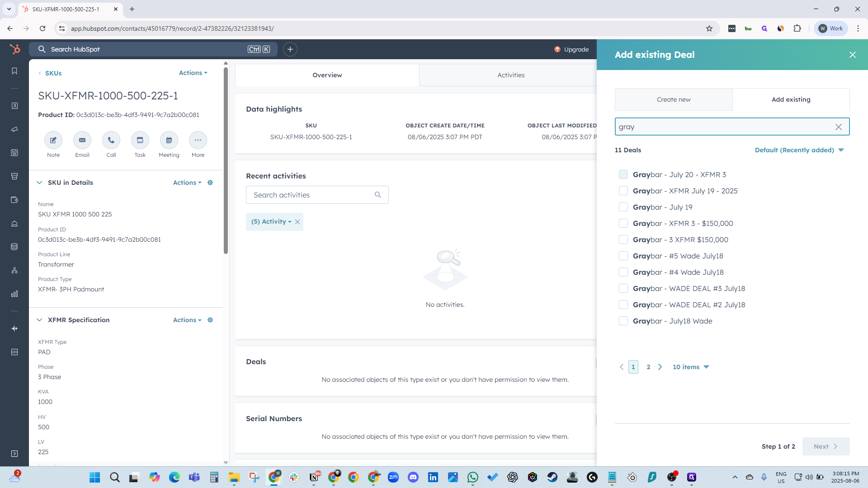Open Default (Recently added) sort dropdown

(799, 150)
